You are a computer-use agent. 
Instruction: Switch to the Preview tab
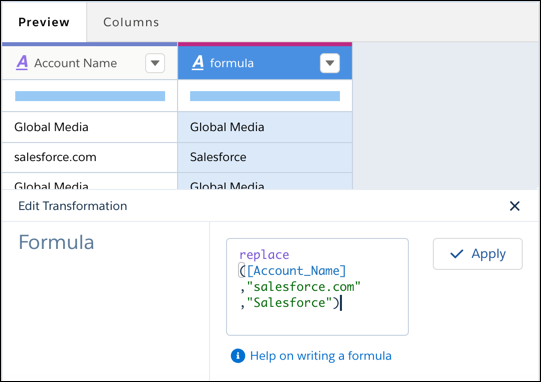point(44,22)
